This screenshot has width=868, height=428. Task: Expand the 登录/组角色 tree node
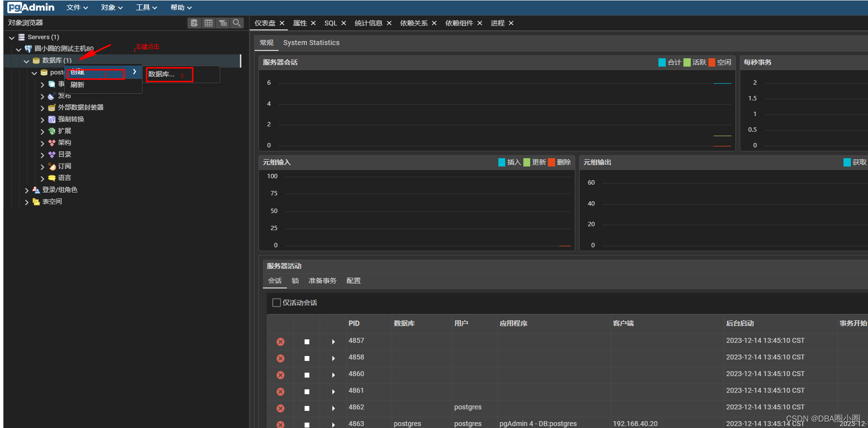pos(26,190)
